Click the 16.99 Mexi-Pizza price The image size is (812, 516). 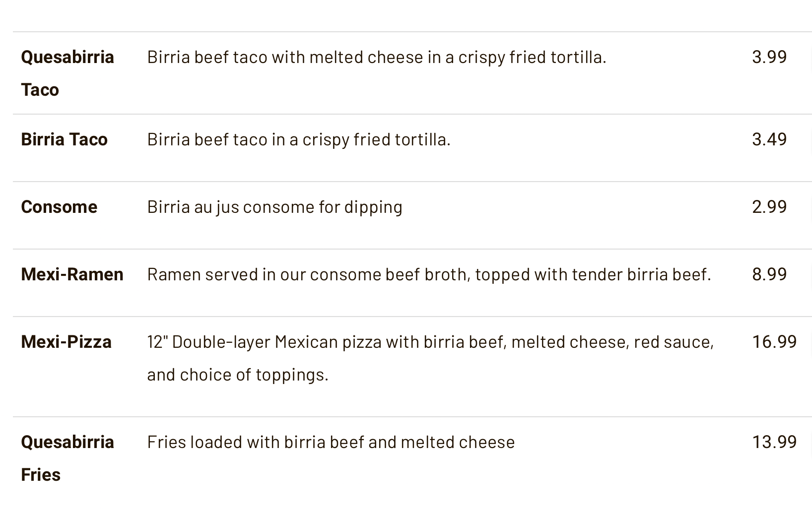click(774, 342)
